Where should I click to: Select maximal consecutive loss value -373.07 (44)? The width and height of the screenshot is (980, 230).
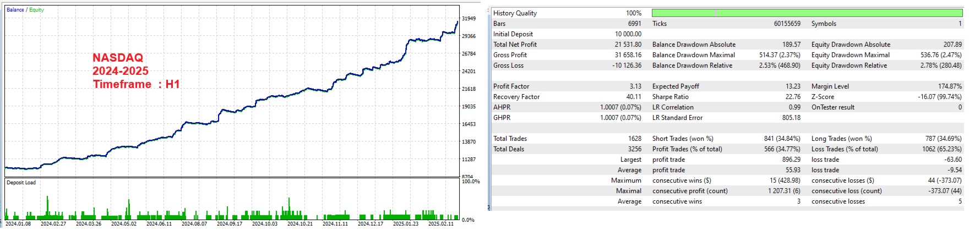tap(945, 191)
